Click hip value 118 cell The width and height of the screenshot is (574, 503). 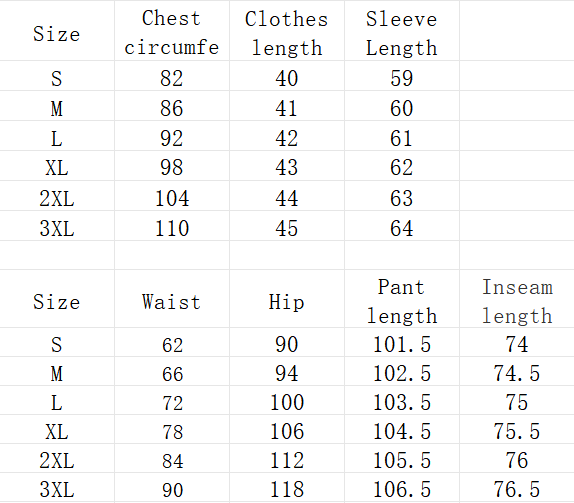tap(287, 487)
